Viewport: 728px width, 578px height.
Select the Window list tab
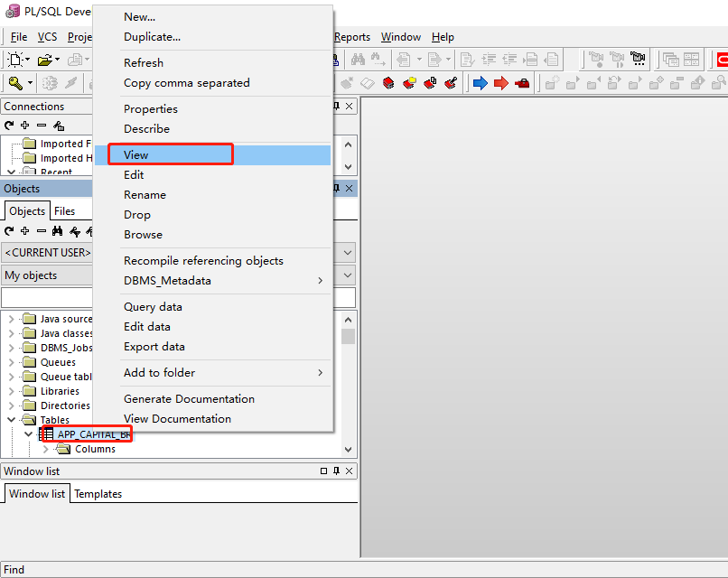(x=37, y=493)
